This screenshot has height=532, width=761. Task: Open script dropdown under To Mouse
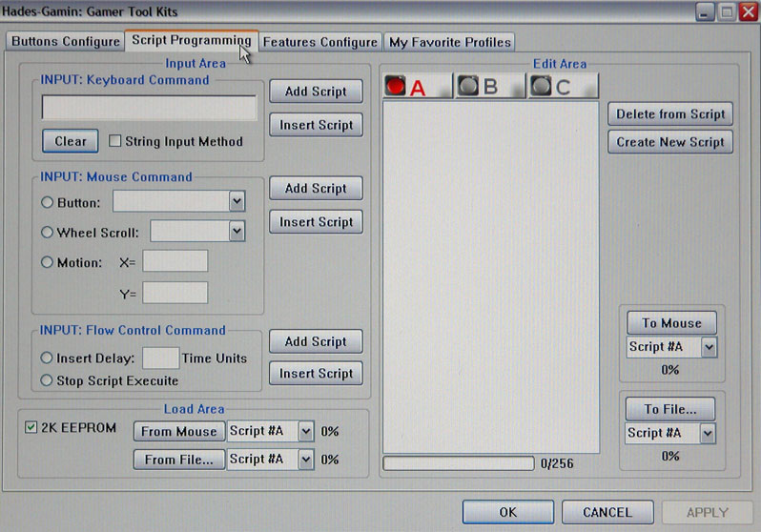pos(710,347)
